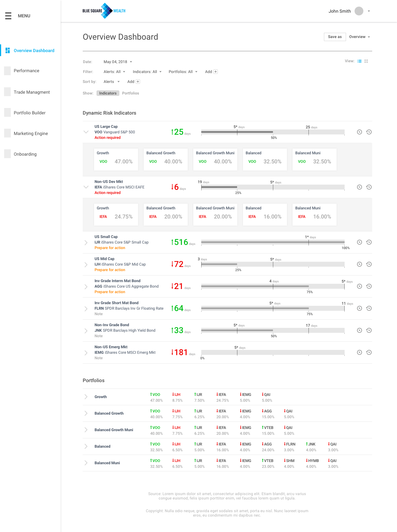Open the May 04, 2018 date dropdown
Image resolution: width=397 pixels, height=532 pixels.
coord(118,62)
